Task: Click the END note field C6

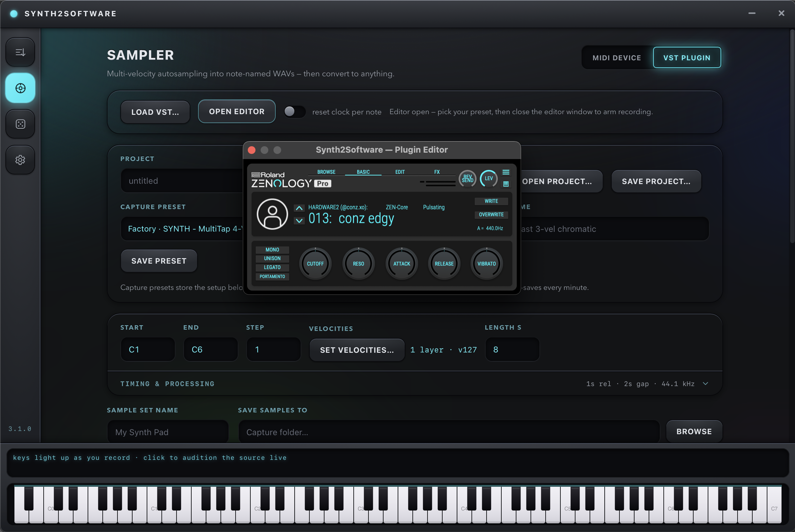Action: [211, 350]
